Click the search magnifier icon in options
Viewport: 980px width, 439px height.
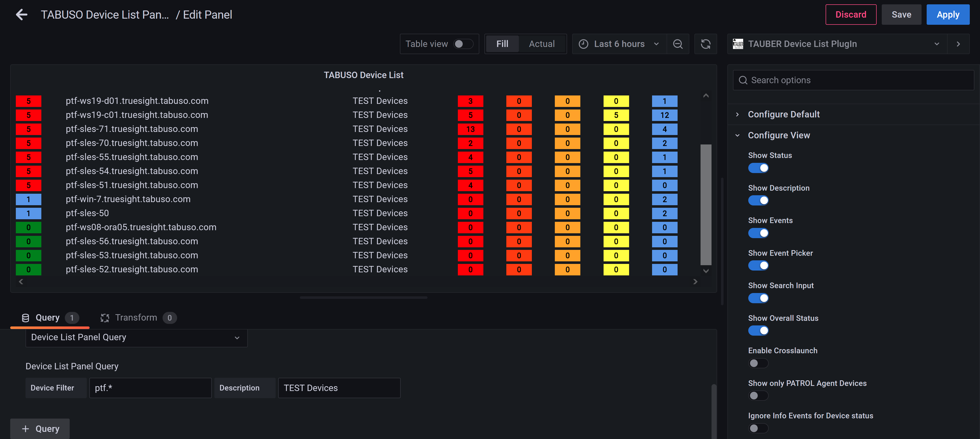[x=743, y=80]
